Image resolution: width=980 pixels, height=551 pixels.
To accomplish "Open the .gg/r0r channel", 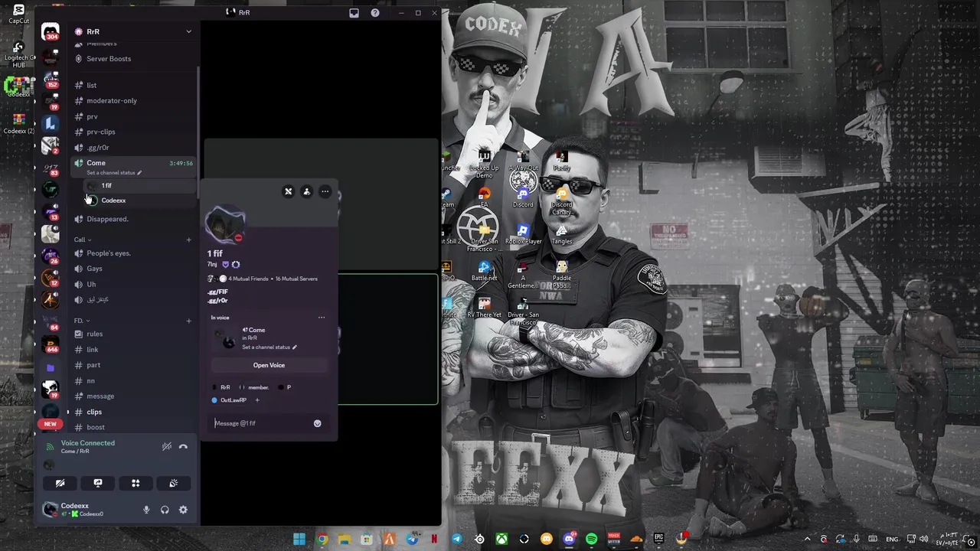I will pyautogui.click(x=98, y=147).
